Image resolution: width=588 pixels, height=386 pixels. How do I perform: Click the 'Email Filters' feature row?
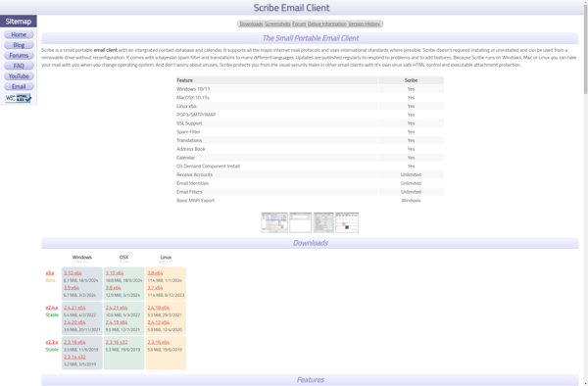310,192
